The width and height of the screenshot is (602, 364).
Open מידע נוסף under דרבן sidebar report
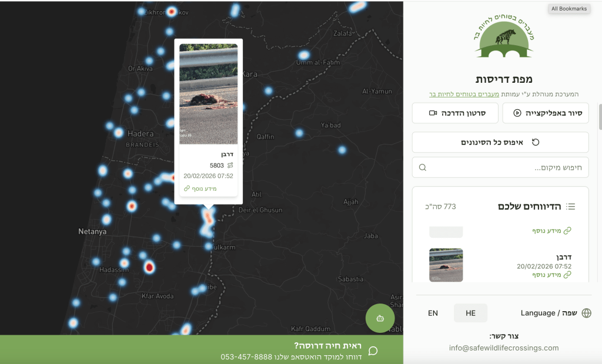click(x=551, y=274)
